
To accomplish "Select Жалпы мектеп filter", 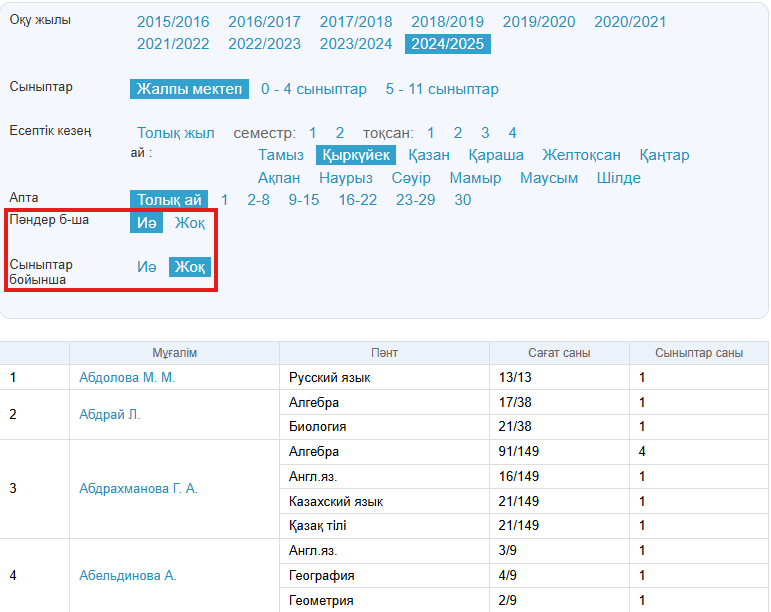I will tap(189, 89).
